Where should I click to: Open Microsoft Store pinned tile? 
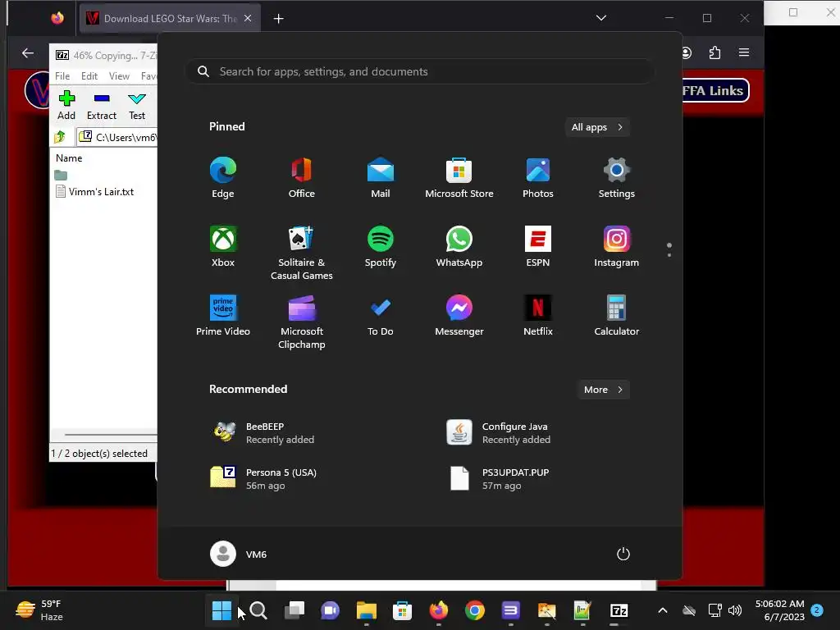459,177
